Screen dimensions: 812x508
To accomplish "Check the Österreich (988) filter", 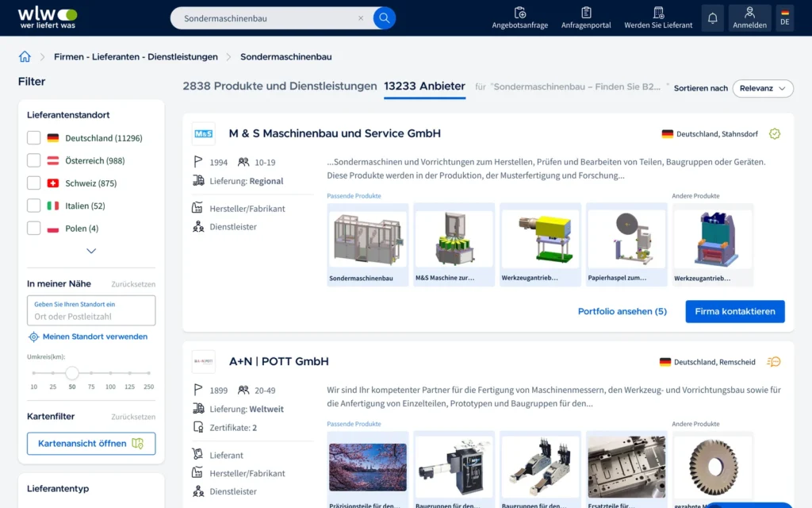I will pos(33,160).
